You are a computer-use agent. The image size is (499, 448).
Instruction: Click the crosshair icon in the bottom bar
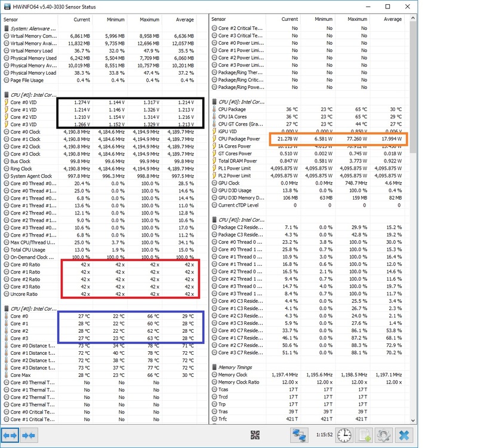[255, 435]
